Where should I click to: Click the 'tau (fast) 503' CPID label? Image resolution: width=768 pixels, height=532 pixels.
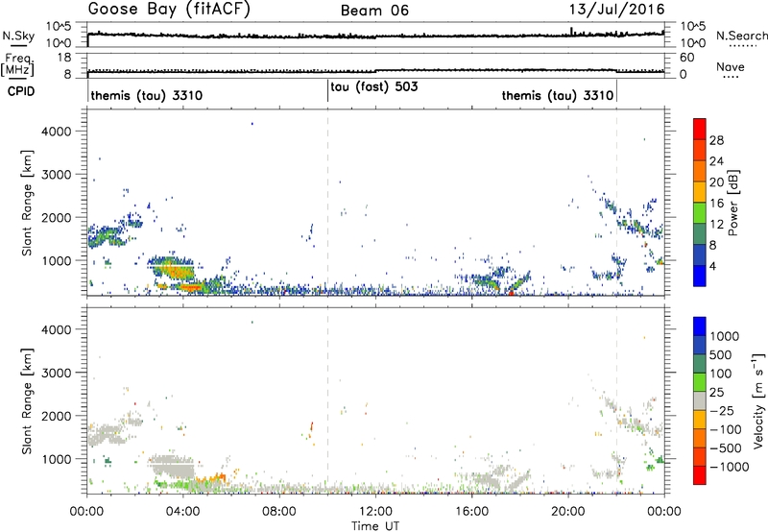tap(374, 87)
